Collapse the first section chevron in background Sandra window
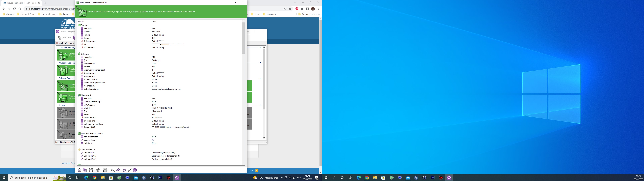Screen dimensions: 644x181 [x=260, y=47]
